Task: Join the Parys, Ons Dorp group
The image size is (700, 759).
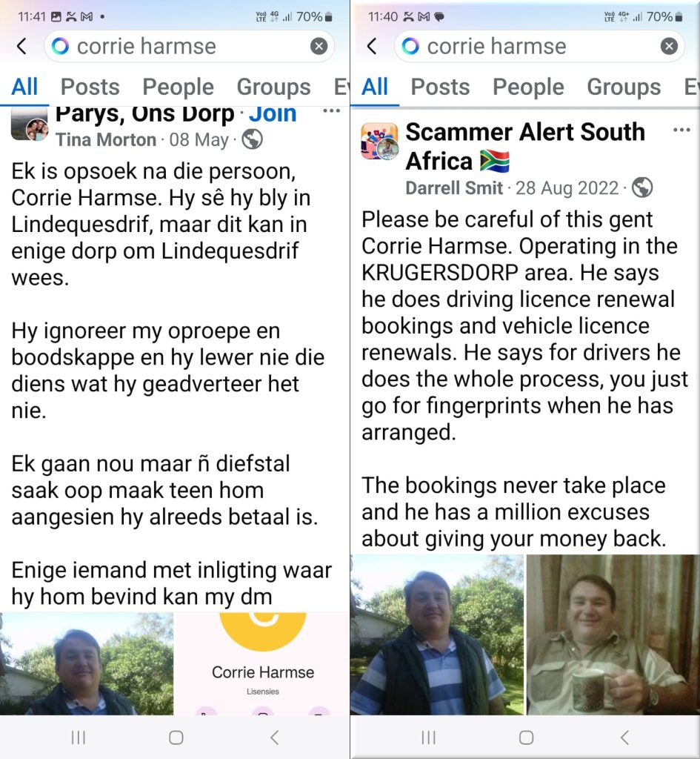Action: pos(273,113)
